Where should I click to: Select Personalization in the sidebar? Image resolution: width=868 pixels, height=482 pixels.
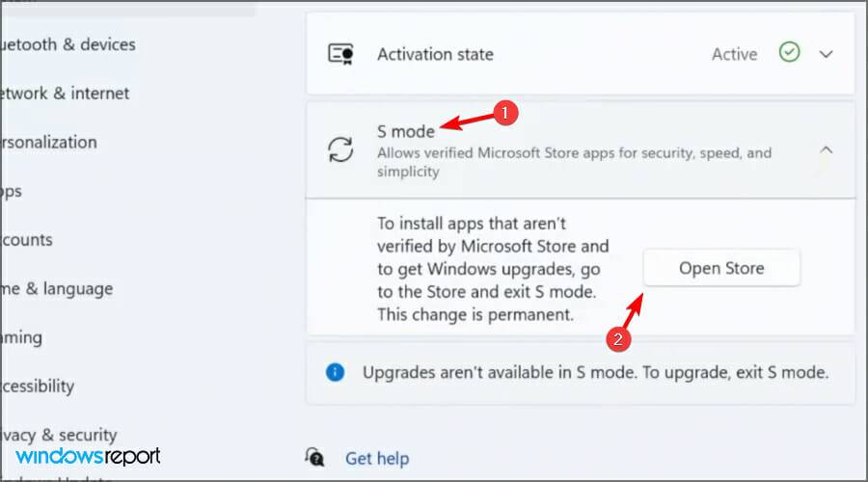(x=50, y=142)
